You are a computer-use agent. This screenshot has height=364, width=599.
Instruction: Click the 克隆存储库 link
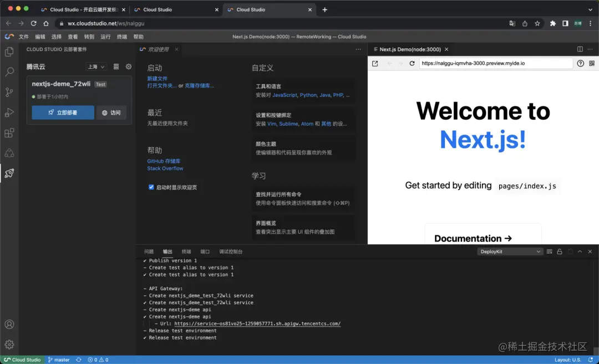(199, 85)
